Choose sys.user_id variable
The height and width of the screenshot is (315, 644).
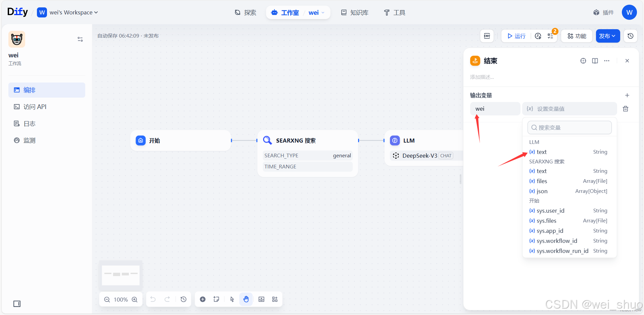pyautogui.click(x=569, y=211)
